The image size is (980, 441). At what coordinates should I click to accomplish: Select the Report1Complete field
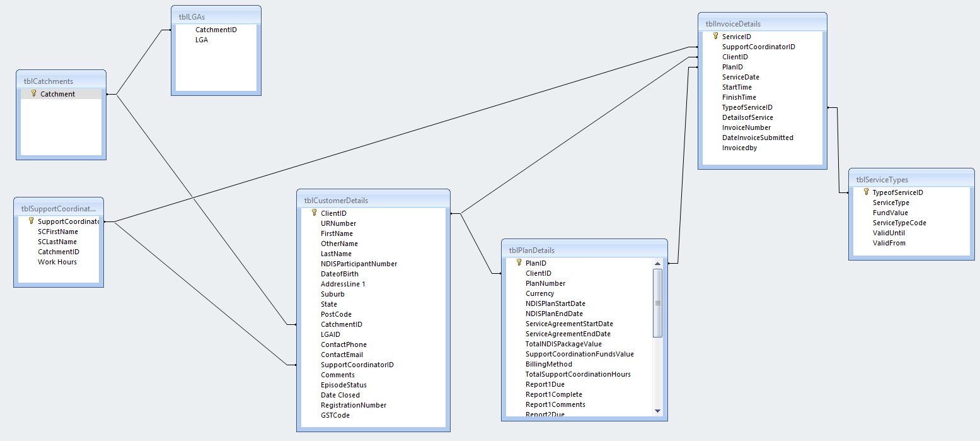[x=554, y=394]
